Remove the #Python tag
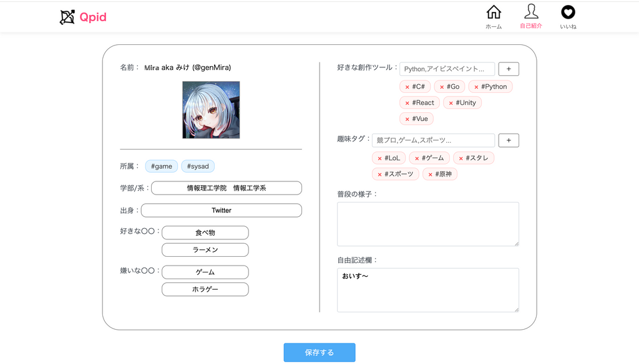 476,87
